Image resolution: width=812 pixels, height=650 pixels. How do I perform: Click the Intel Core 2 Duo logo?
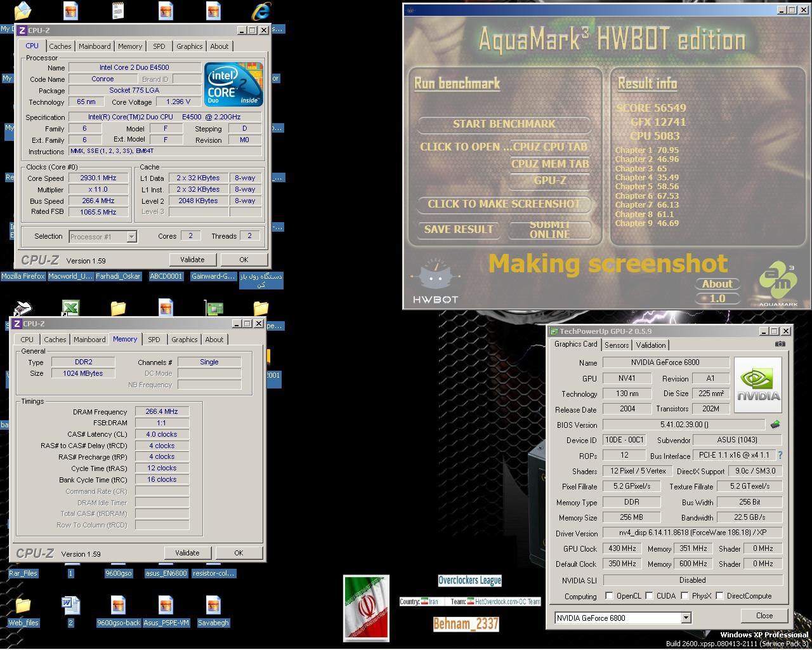click(x=233, y=84)
